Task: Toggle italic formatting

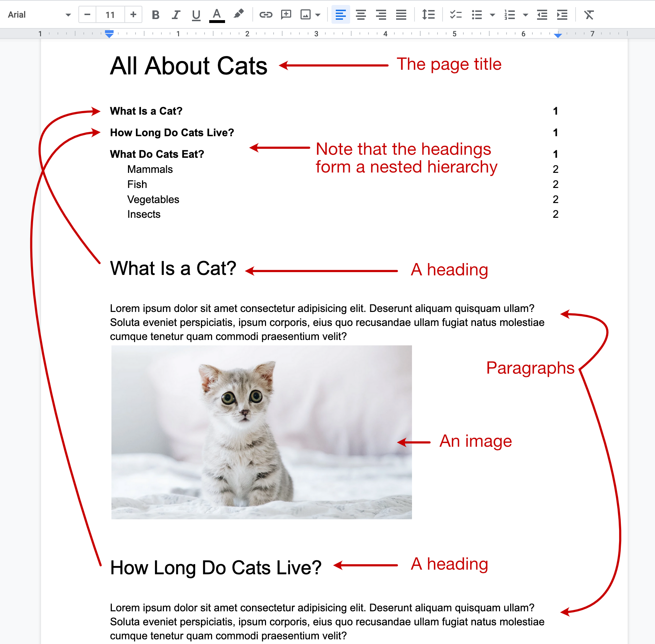Action: pyautogui.click(x=175, y=15)
